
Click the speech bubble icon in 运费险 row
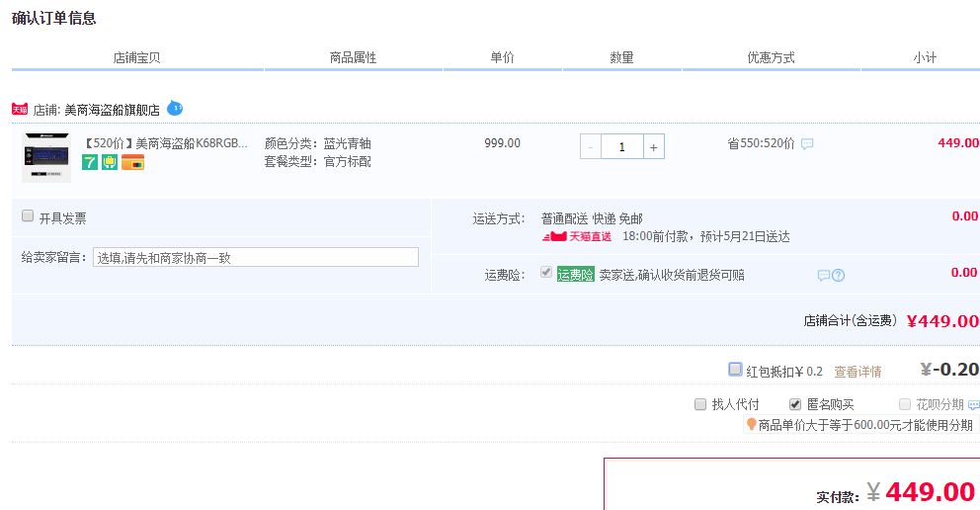(824, 275)
